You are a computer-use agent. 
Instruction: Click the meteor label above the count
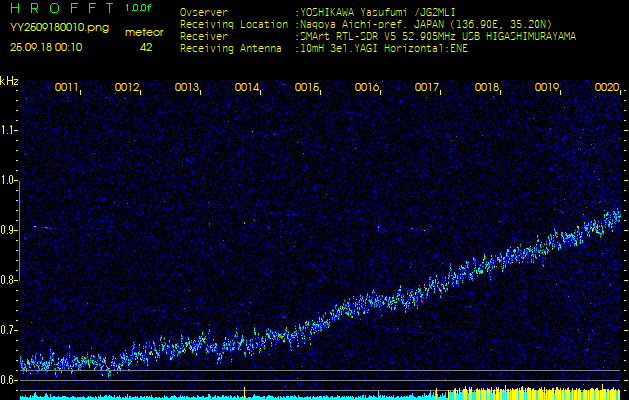[146, 32]
